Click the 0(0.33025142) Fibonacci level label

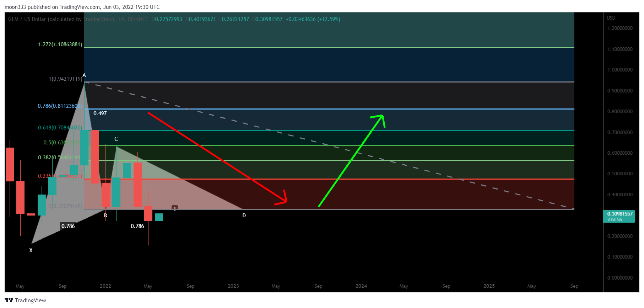[x=65, y=206]
